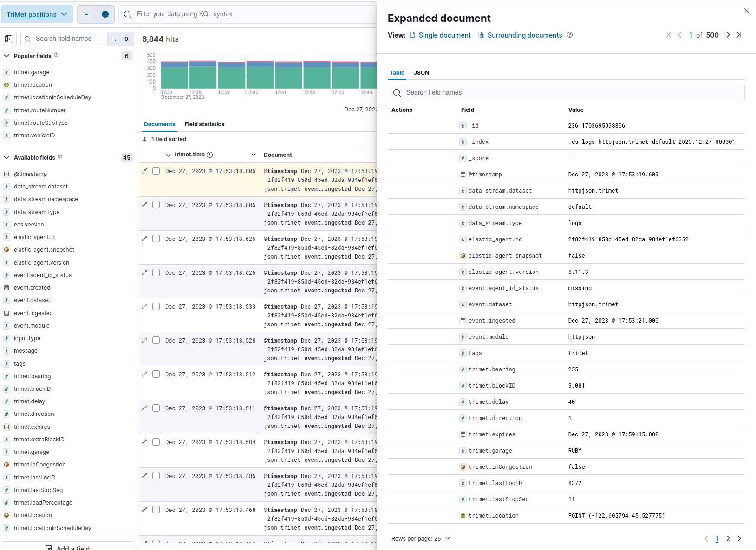Tick the checkbox for 17:53:18.468 row

(x=156, y=510)
